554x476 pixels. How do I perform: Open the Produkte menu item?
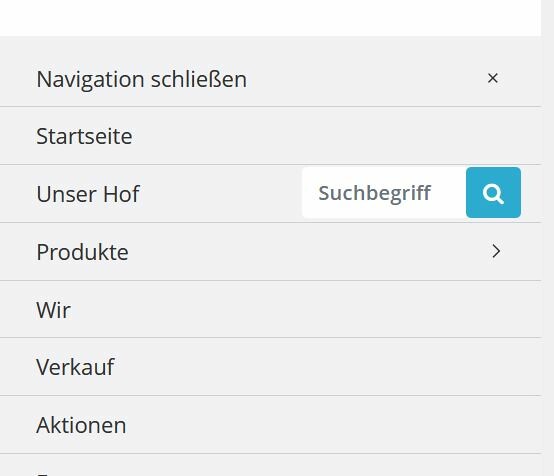270,252
